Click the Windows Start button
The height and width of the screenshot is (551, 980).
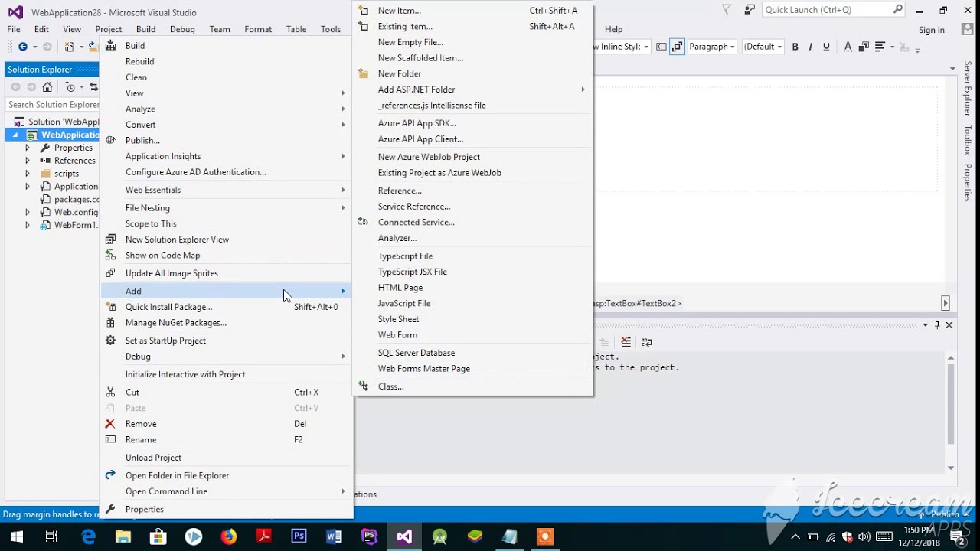pos(17,536)
